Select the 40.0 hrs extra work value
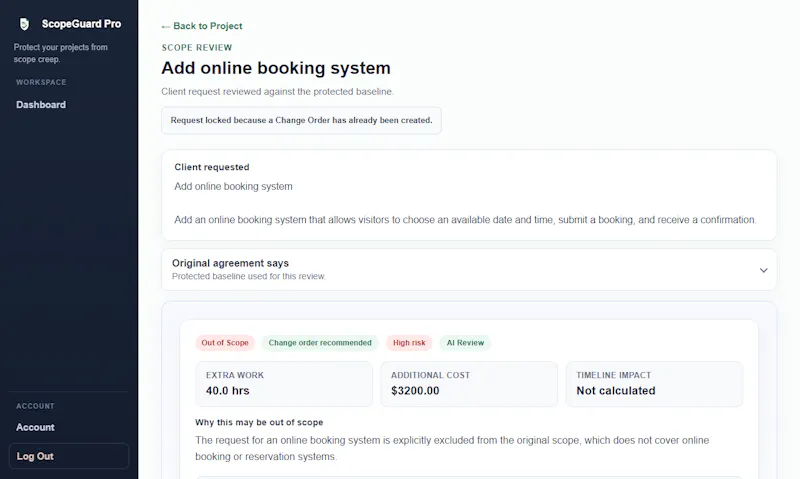The height and width of the screenshot is (479, 800). (228, 391)
